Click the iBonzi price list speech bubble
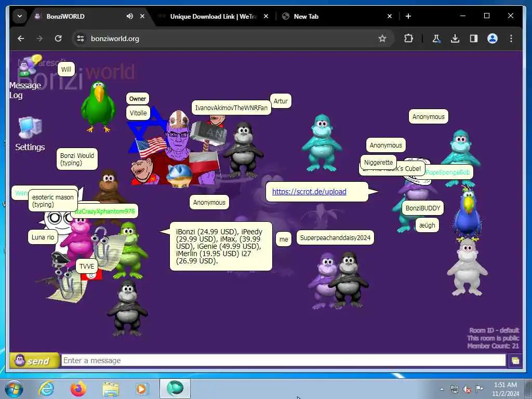 point(221,246)
